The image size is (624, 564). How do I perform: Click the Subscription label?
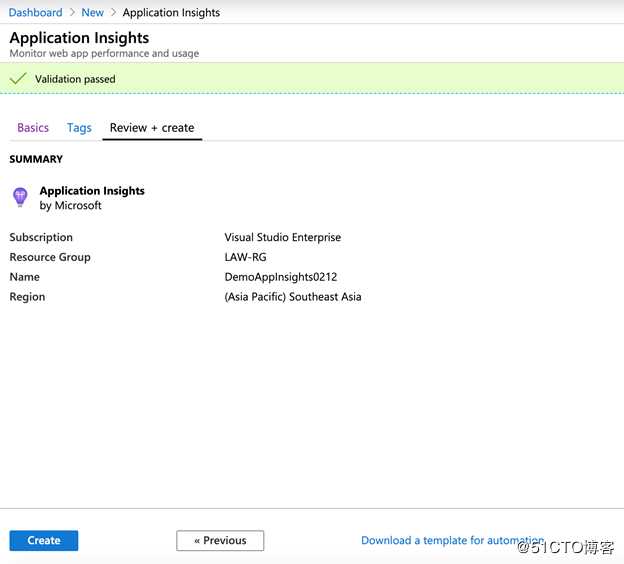(41, 237)
